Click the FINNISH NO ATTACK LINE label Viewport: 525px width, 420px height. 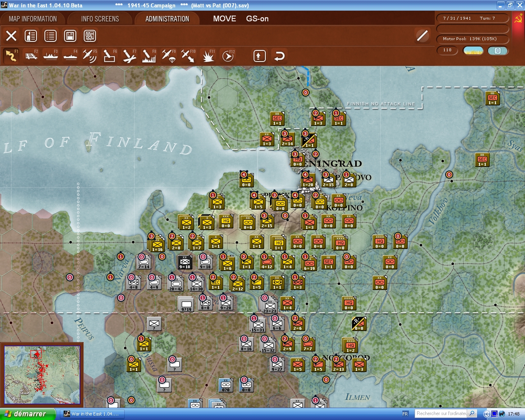[381, 104]
